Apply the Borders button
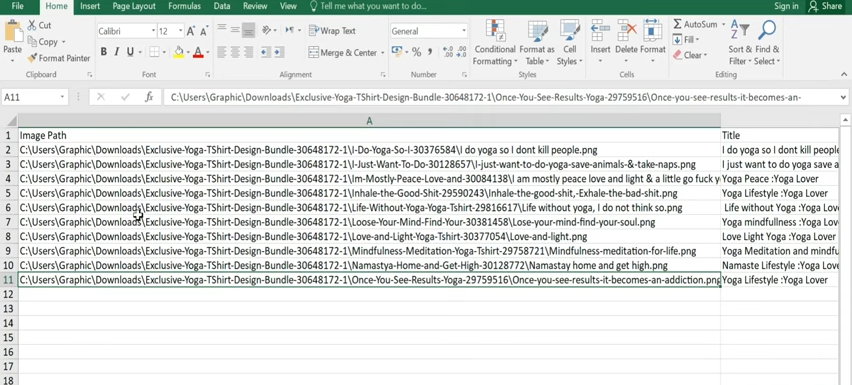Image resolution: width=852 pixels, height=385 pixels. click(x=154, y=52)
